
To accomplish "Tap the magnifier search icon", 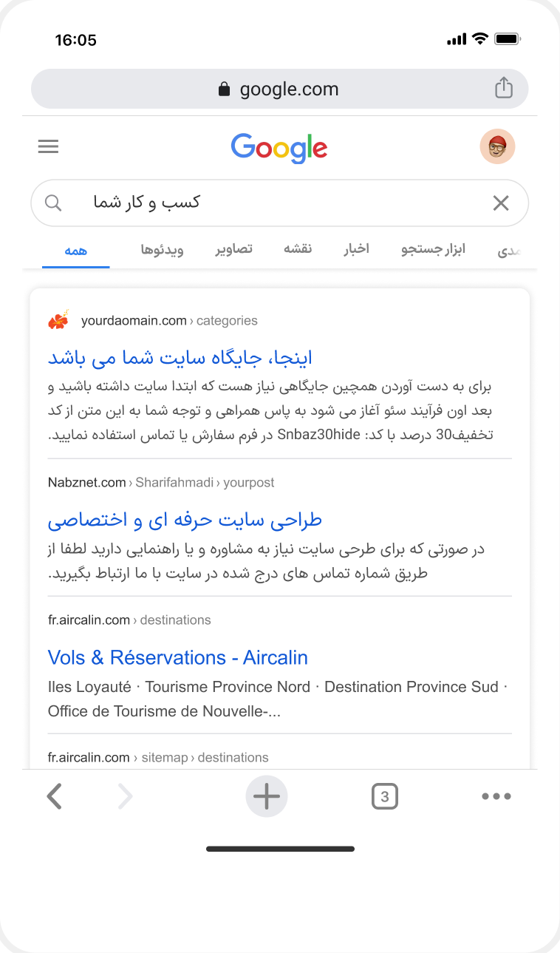I will (53, 203).
